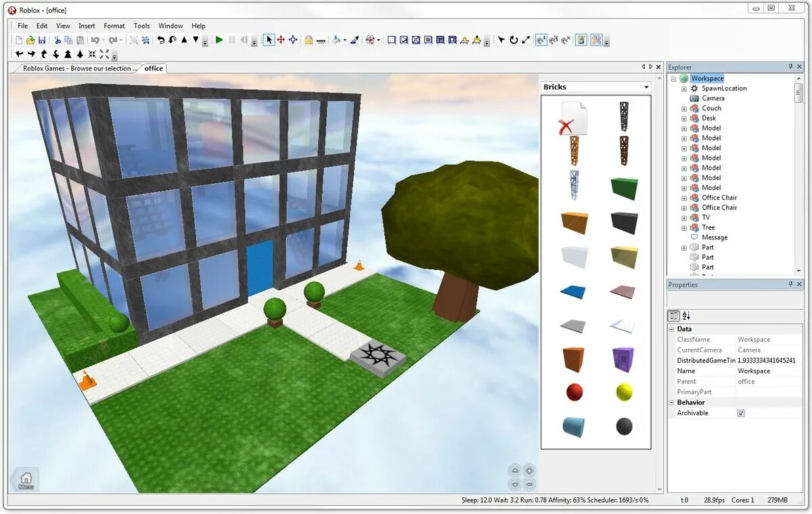This screenshot has width=812, height=514.
Task: Open the Format menu
Action: tap(114, 26)
